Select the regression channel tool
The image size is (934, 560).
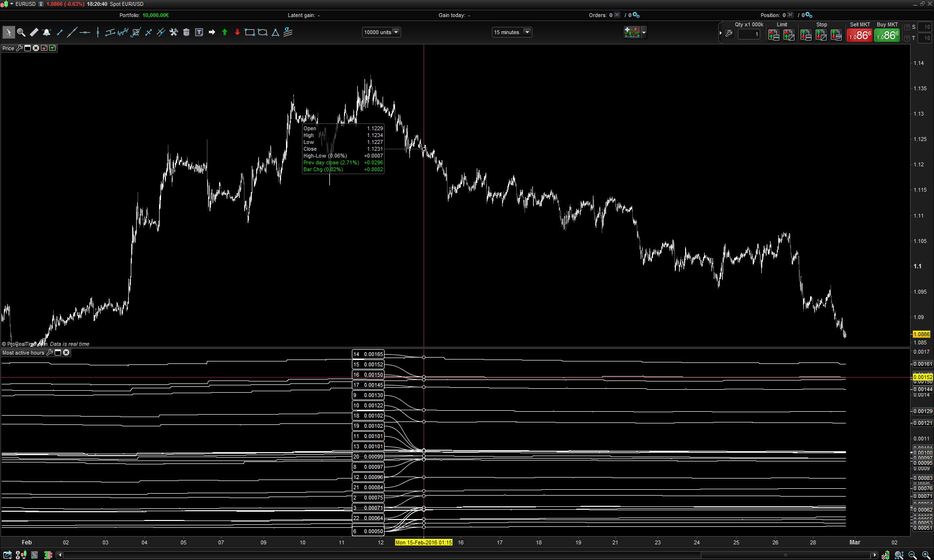tap(122, 32)
